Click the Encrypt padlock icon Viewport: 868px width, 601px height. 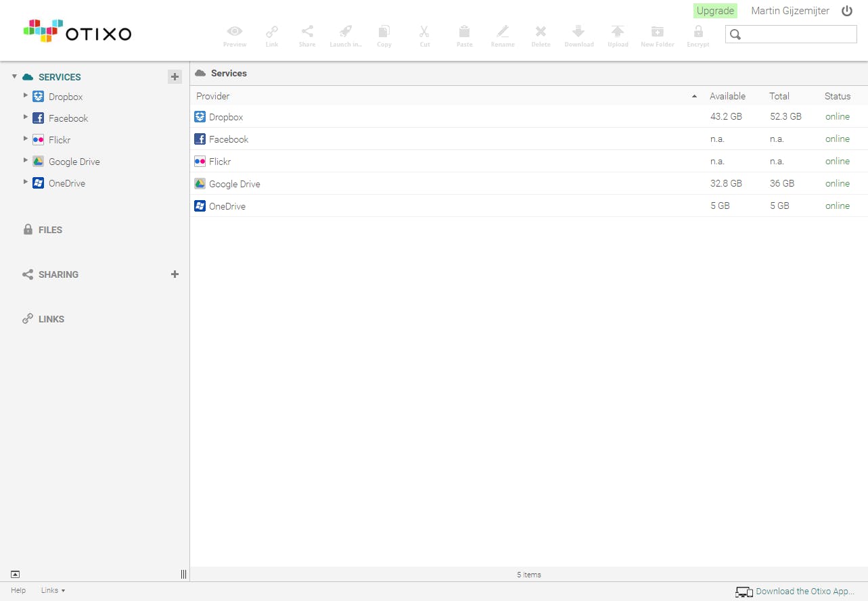pos(698,31)
